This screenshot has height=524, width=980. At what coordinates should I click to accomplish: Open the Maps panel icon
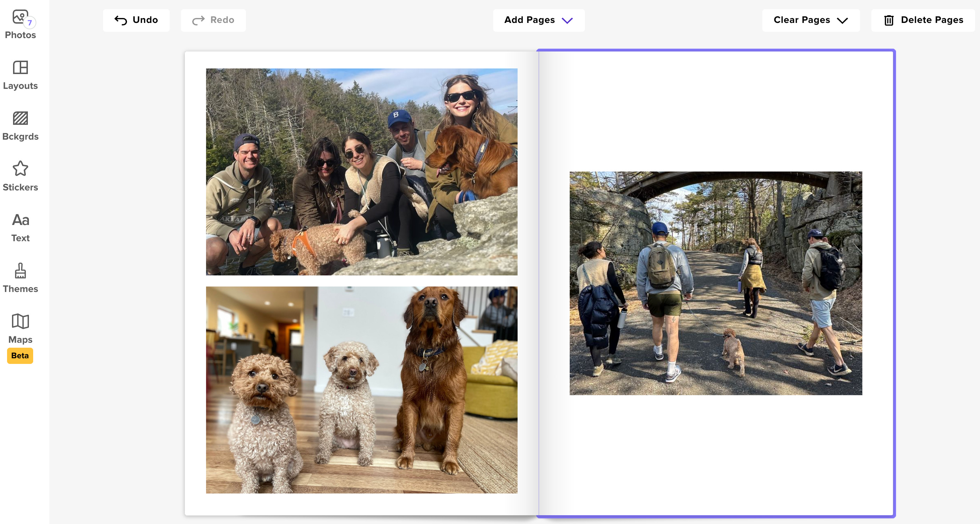(x=20, y=321)
